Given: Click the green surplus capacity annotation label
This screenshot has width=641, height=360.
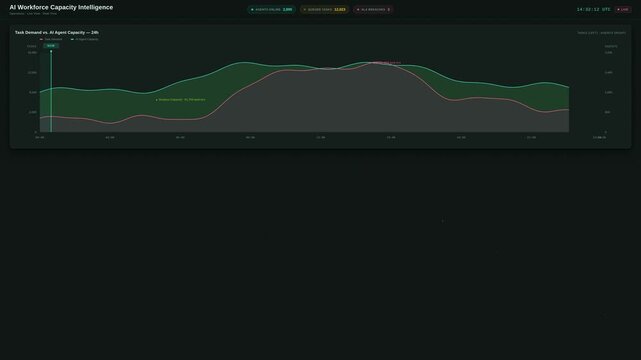Looking at the screenshot, I should (x=181, y=100).
